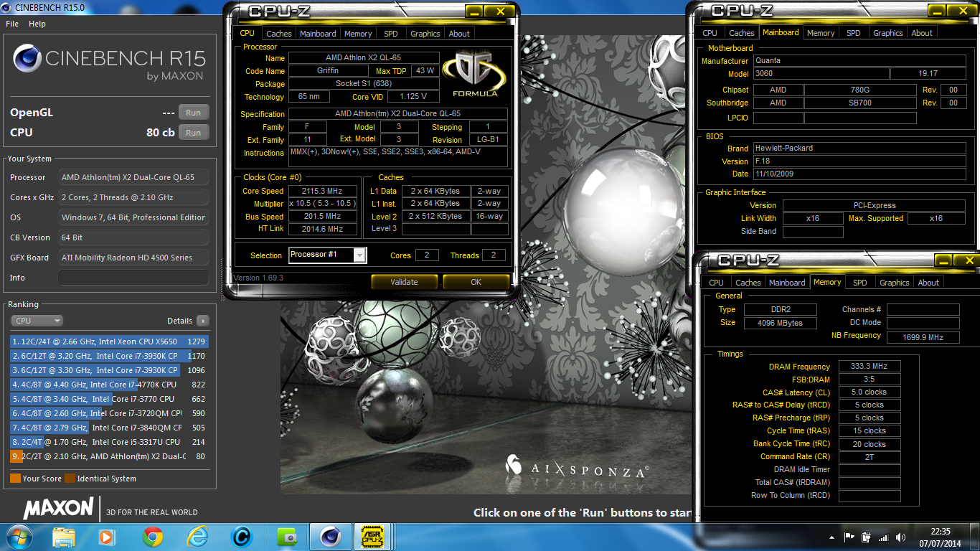Open the volume speaker tray icon
Image resolution: width=980 pixels, height=551 pixels.
click(899, 537)
